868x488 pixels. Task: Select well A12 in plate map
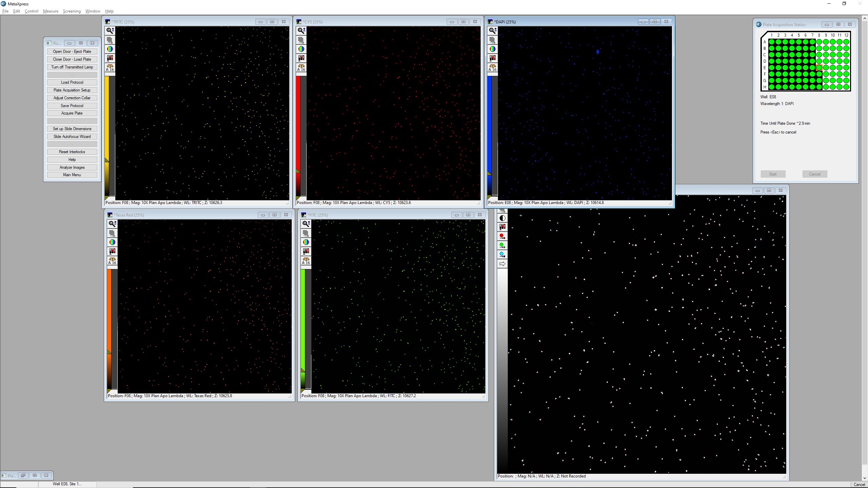[x=846, y=42]
